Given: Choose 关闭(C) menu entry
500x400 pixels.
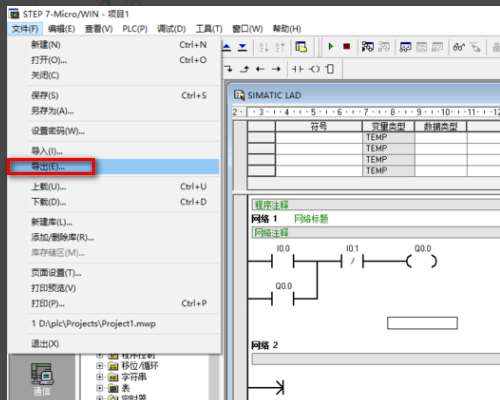Looking at the screenshot, I should (113, 75).
